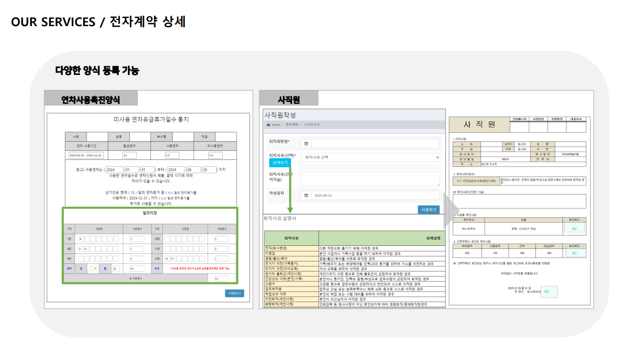The height and width of the screenshot is (362, 644).
Task: Click the 반차 사용일수 field showing 0.5
Action: click(x=137, y=268)
